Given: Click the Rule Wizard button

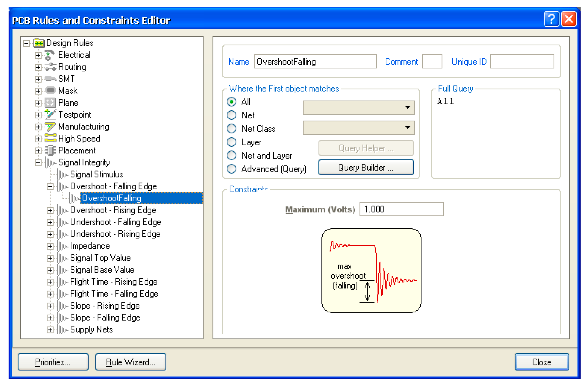Looking at the screenshot, I should point(130,362).
